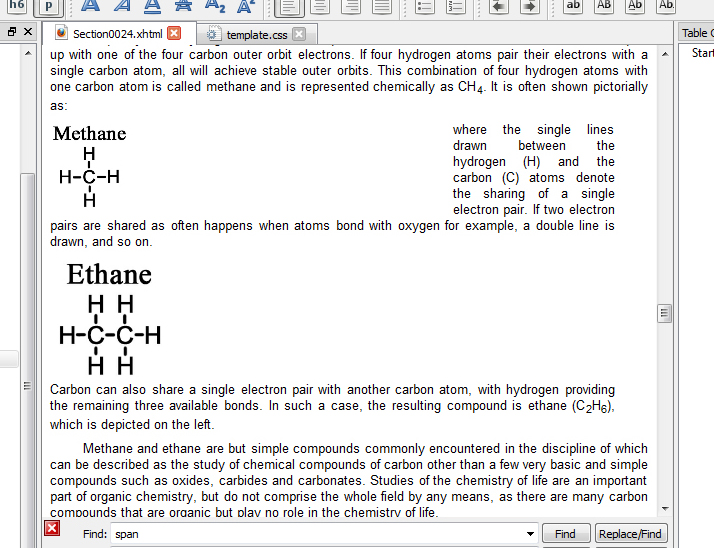Close the template.css tab
This screenshot has height=548, width=714.
[299, 34]
